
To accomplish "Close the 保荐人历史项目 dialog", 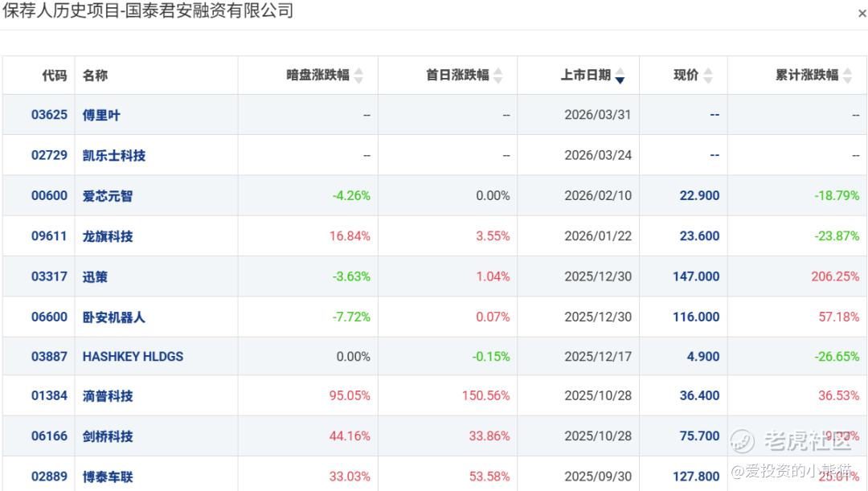I will pyautogui.click(x=862, y=14).
